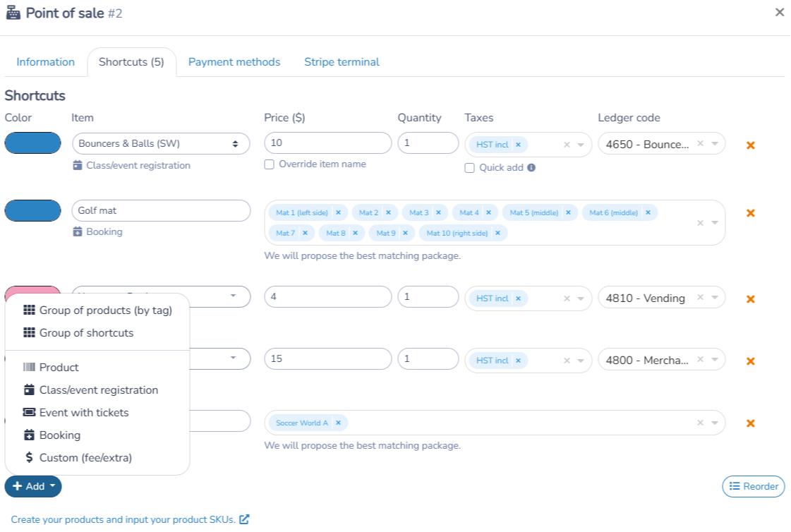Tick the Quick add checkbox
The width and height of the screenshot is (791, 532).
470,168
